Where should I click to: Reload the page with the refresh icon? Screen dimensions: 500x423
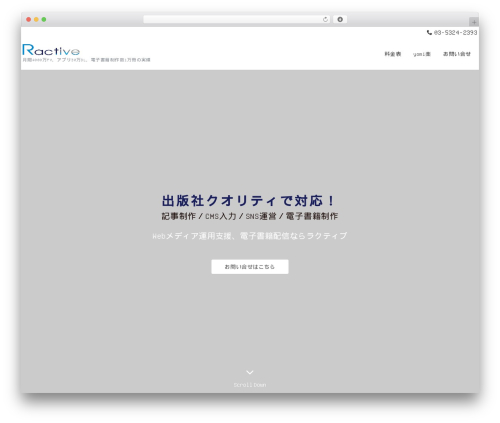click(325, 19)
